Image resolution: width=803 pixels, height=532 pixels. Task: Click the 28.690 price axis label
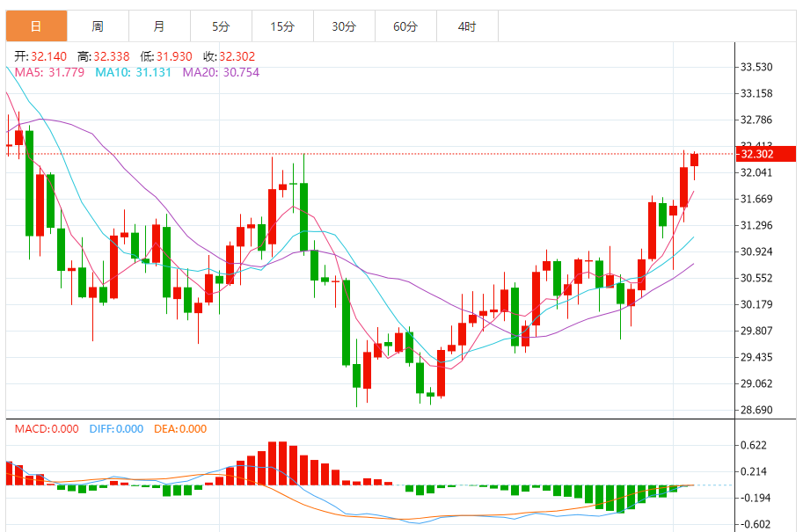(x=756, y=410)
